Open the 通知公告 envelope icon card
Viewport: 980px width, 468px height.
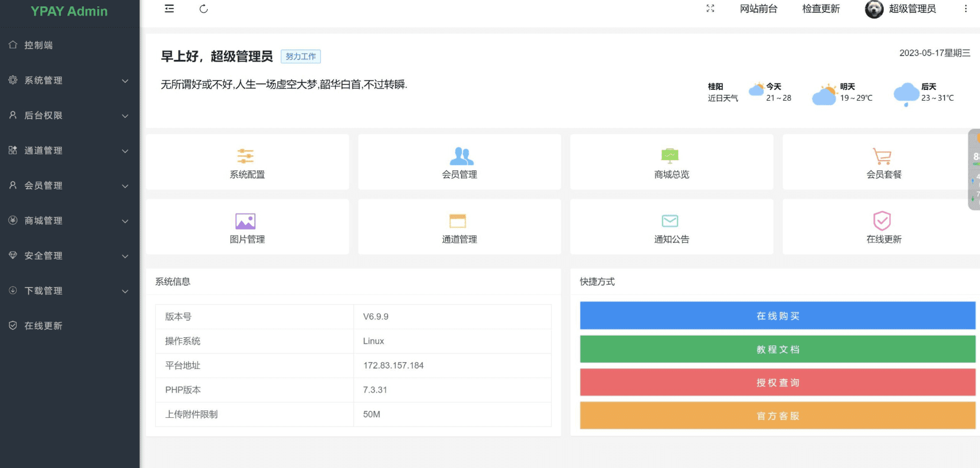point(670,221)
